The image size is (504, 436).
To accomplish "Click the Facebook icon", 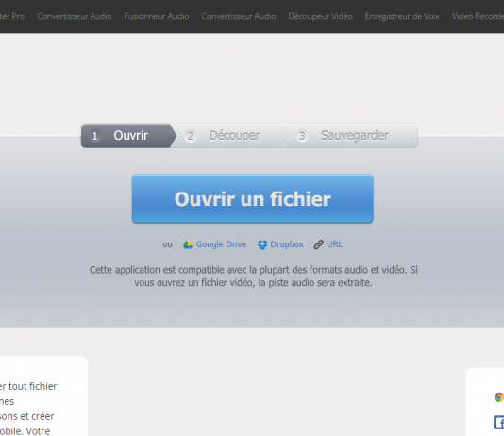I will (499, 422).
